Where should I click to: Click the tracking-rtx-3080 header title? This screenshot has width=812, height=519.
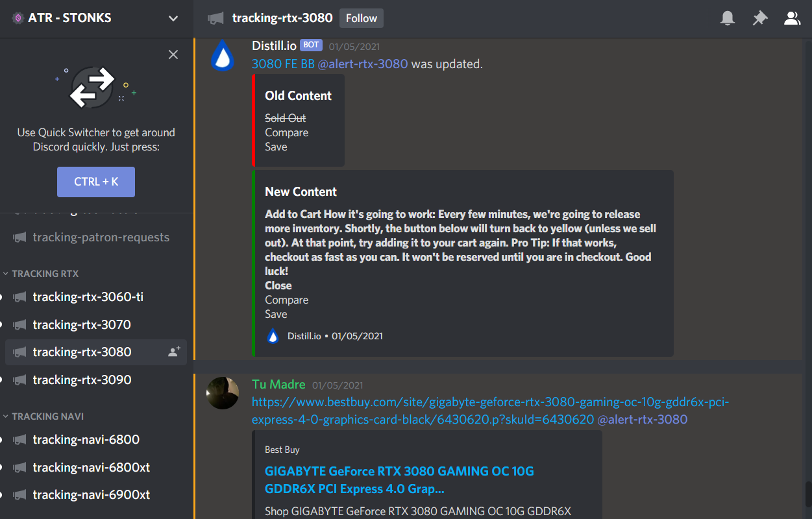point(282,18)
